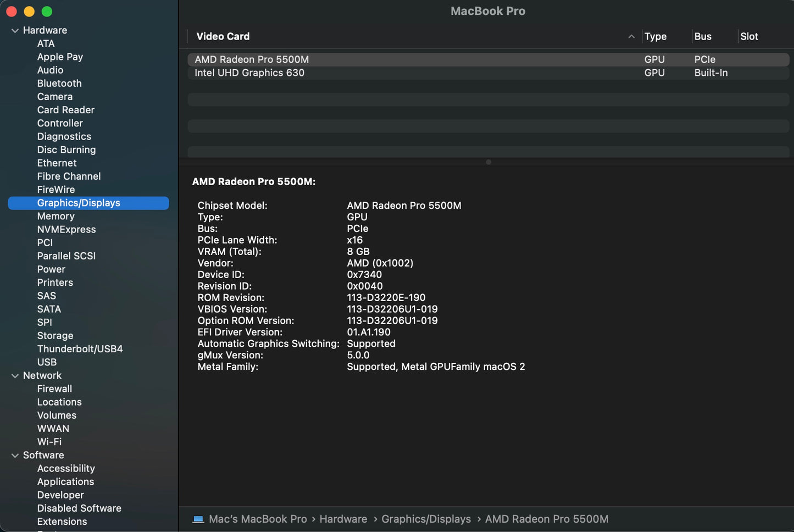The height and width of the screenshot is (532, 794).
Task: Click Hardware in the bottom path bar
Action: tap(343, 519)
